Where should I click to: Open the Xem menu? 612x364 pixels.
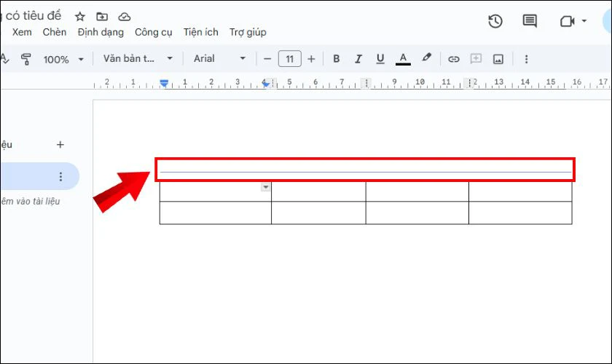point(22,32)
